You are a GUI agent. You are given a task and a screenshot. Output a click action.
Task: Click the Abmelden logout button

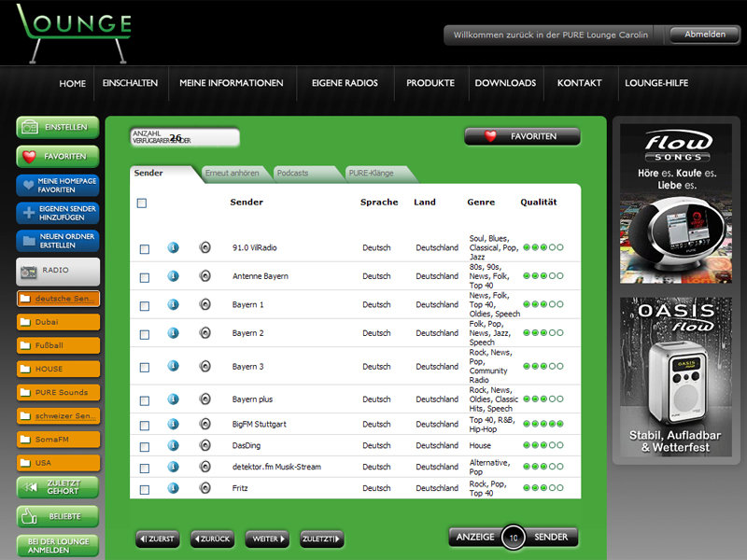pyautogui.click(x=705, y=35)
